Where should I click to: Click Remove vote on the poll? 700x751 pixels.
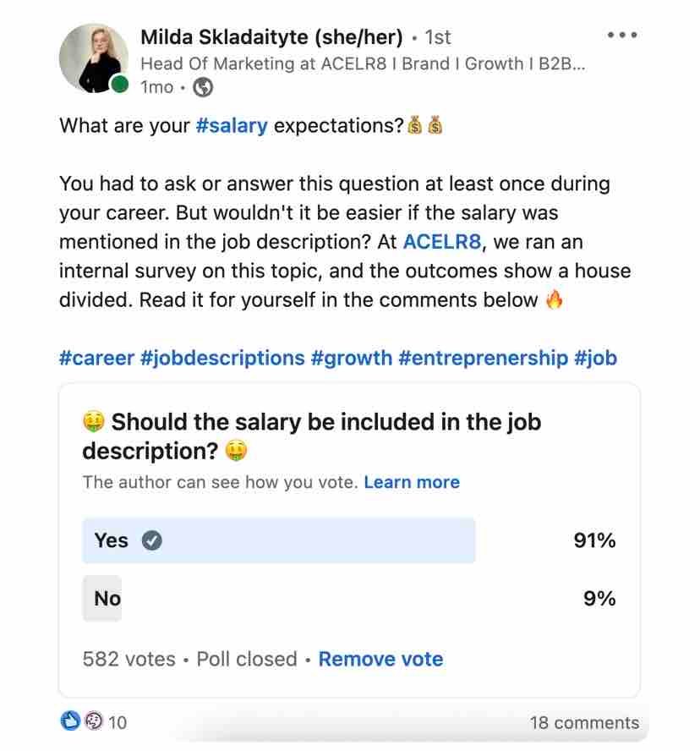click(x=380, y=659)
